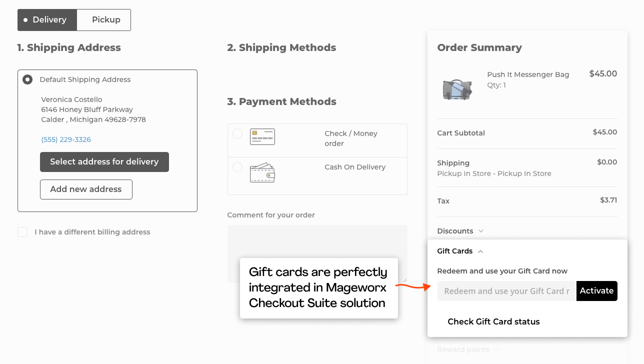Click the Push It Messenger Bag product name
This screenshot has height=364, width=644.
click(528, 74)
